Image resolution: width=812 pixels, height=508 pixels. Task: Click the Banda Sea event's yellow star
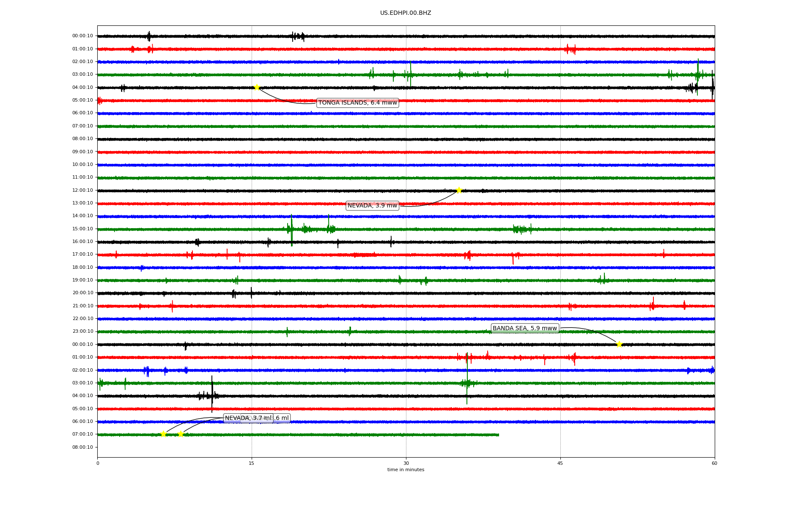point(619,344)
